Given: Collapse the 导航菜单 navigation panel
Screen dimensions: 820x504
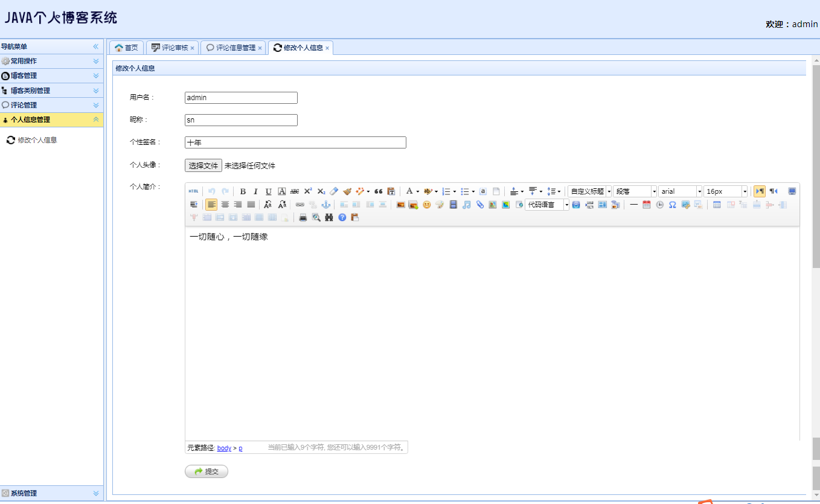Looking at the screenshot, I should point(95,46).
